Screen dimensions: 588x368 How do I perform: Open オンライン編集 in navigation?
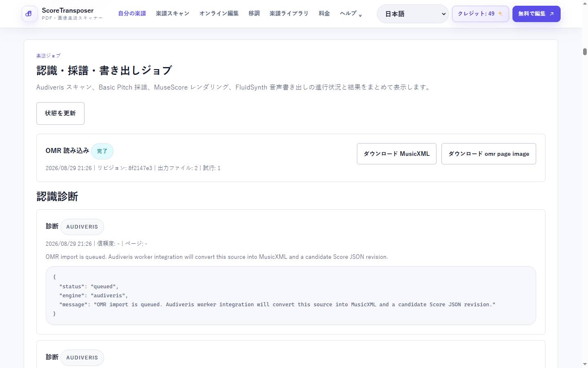click(x=219, y=13)
